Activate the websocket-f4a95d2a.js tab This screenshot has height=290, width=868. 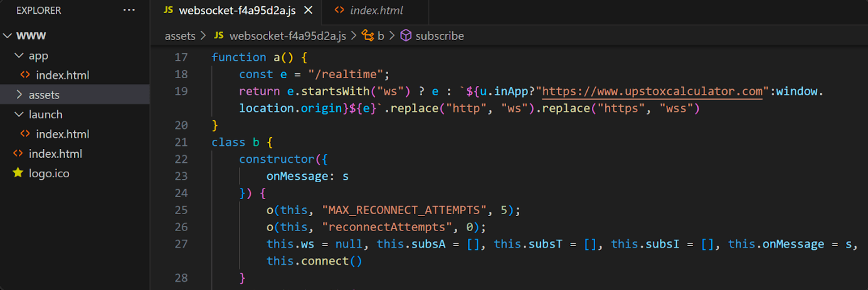(236, 11)
